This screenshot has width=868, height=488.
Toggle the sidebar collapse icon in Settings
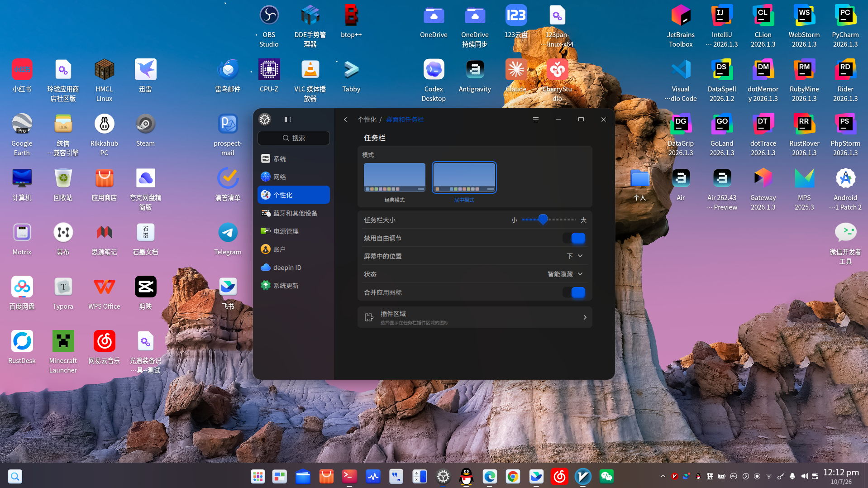288,120
